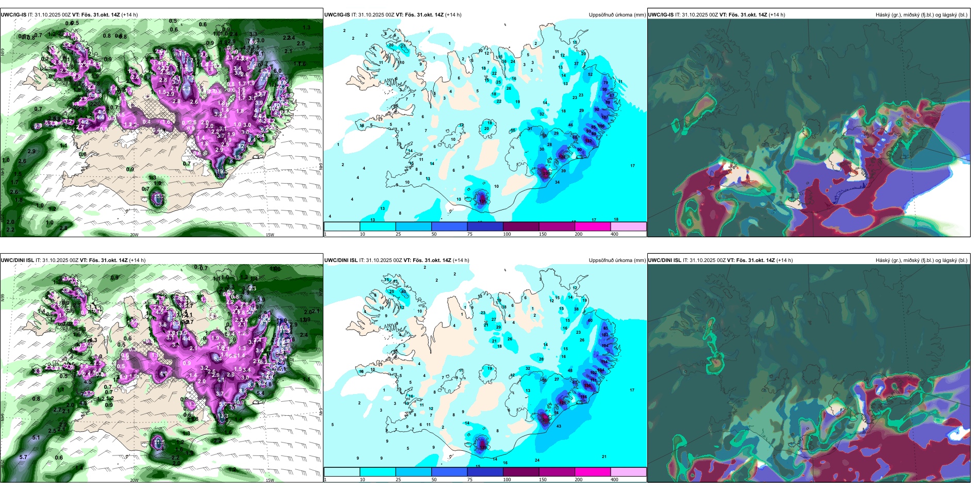Click the 100–150 mm swatch in the UWC/DINI ISL legend
Screen dimensions: 980x490
(x=521, y=472)
